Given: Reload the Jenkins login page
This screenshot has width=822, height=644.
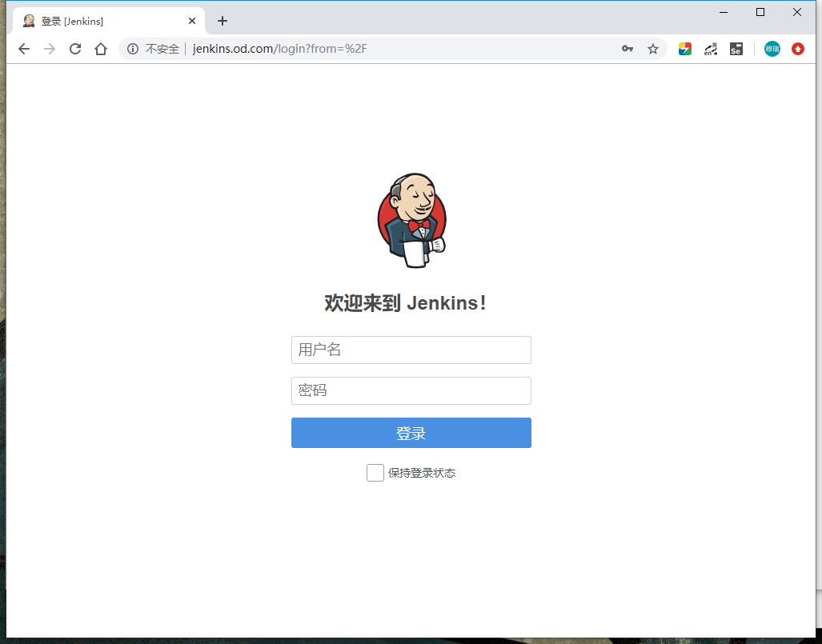Looking at the screenshot, I should pyautogui.click(x=75, y=49).
